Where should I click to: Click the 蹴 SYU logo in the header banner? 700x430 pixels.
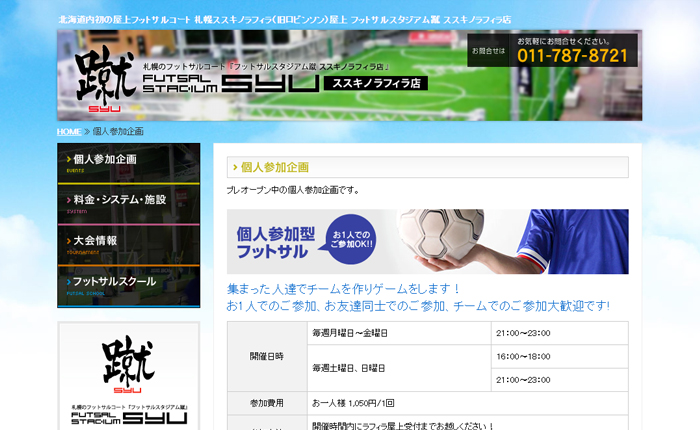[x=105, y=79]
